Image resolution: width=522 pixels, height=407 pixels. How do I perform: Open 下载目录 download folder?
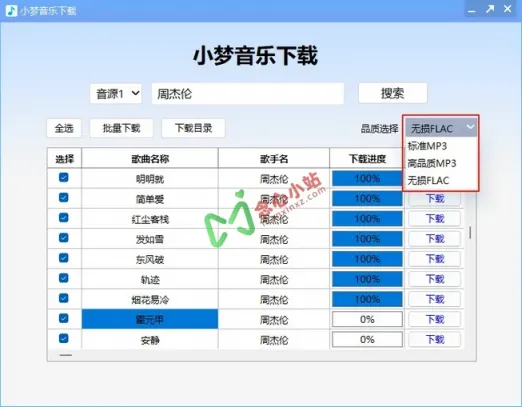pos(193,128)
